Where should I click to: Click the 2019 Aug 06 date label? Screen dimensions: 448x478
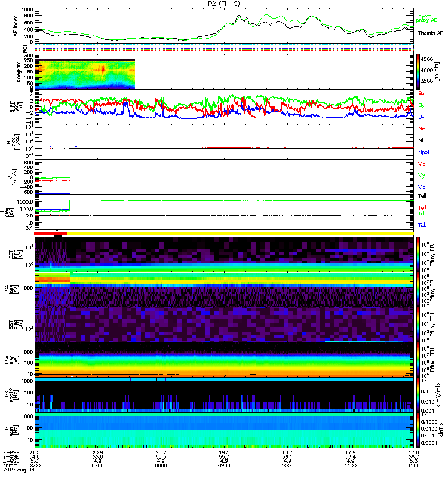pos(19,470)
